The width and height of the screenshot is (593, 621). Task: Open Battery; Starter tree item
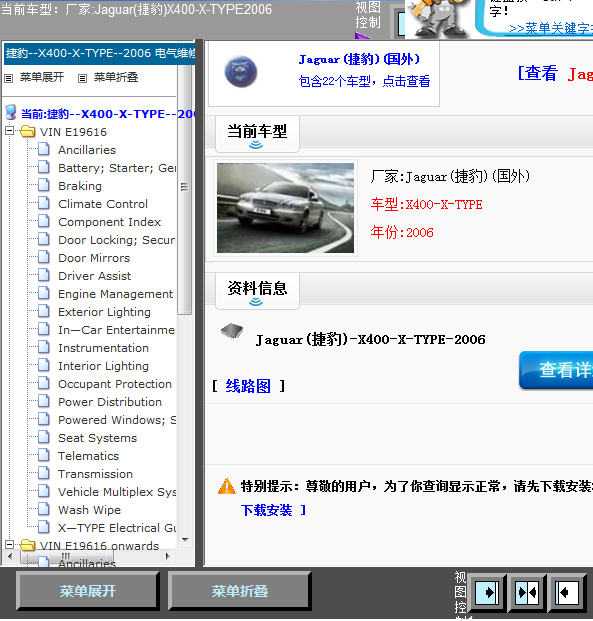pyautogui.click(x=117, y=168)
